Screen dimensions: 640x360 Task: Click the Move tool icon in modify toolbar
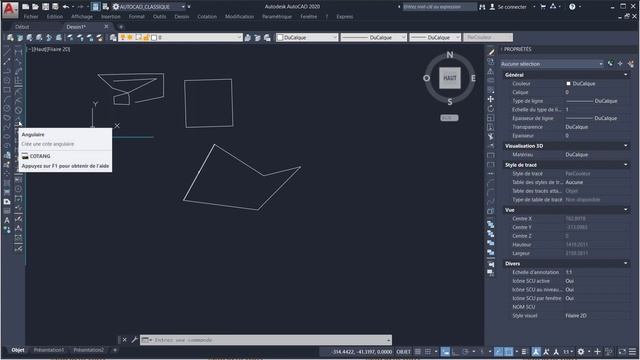point(491,99)
